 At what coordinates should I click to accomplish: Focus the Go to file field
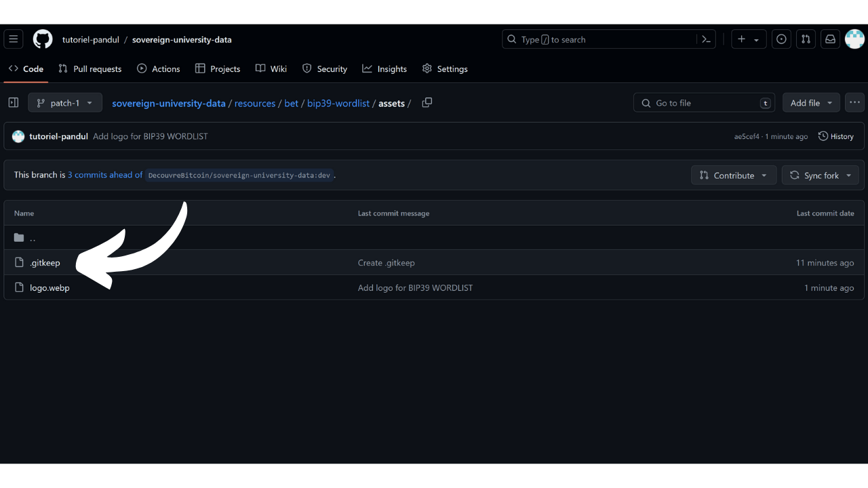click(x=705, y=103)
